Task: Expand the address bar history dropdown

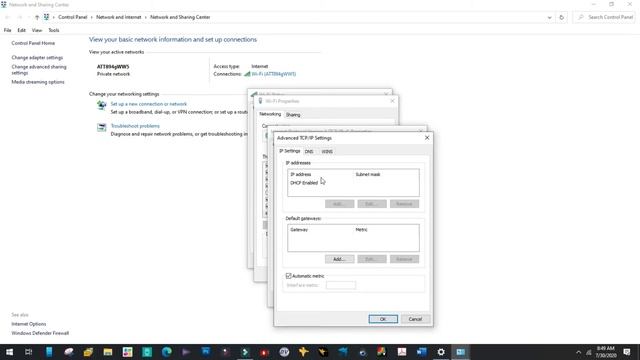Action: [x=549, y=17]
